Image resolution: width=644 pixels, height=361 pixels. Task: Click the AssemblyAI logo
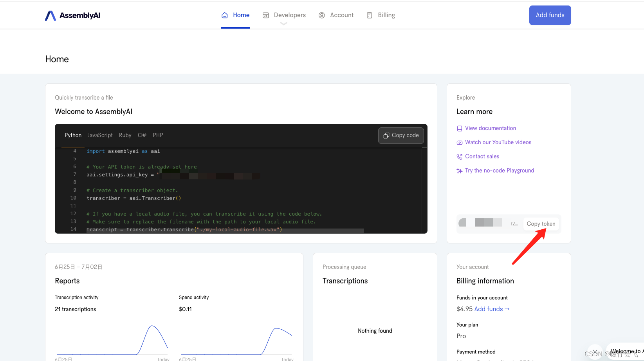click(x=73, y=15)
